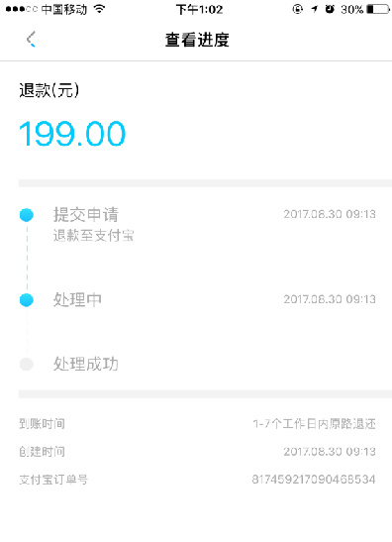Tap the status bar clock 下午1:02
The height and width of the screenshot is (542, 392).
199,9
